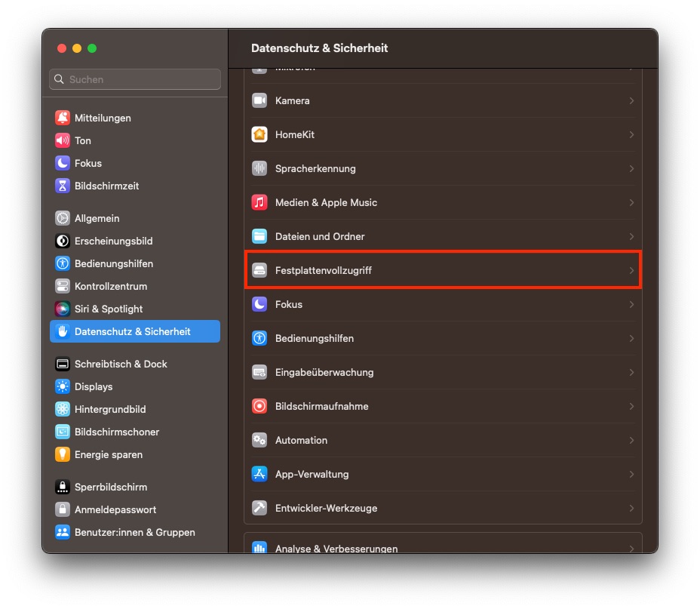The image size is (700, 609).
Task: Click the Siri & Spotlight icon
Action: (63, 309)
